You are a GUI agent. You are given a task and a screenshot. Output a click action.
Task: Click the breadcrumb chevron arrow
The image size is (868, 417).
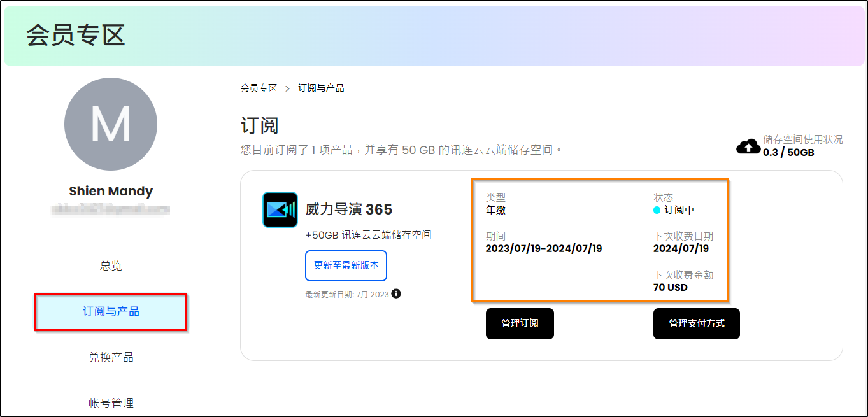(288, 88)
